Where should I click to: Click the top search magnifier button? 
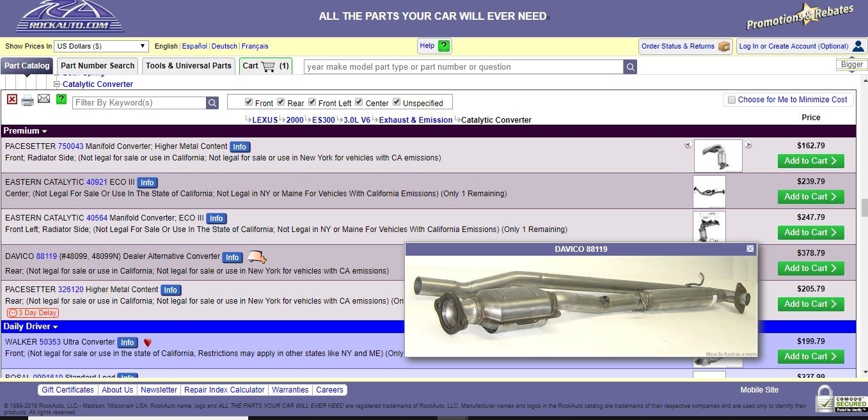point(630,67)
